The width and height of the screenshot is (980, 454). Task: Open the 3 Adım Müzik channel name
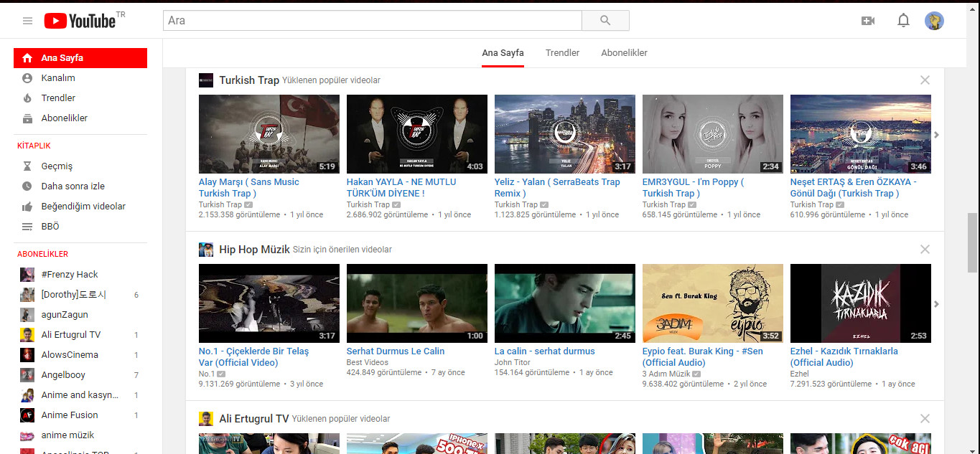tap(666, 374)
